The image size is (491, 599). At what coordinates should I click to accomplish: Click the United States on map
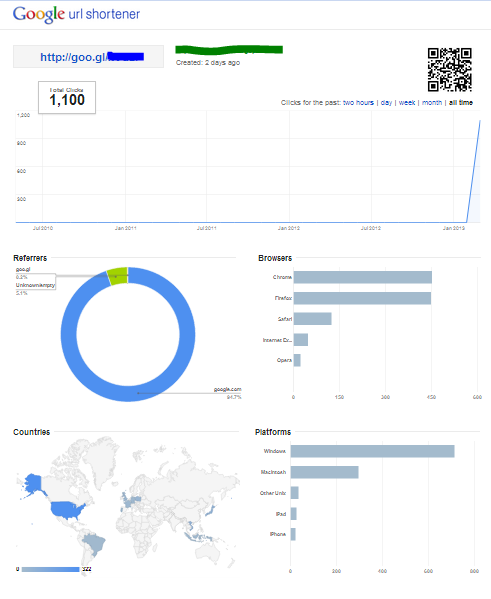click(68, 510)
